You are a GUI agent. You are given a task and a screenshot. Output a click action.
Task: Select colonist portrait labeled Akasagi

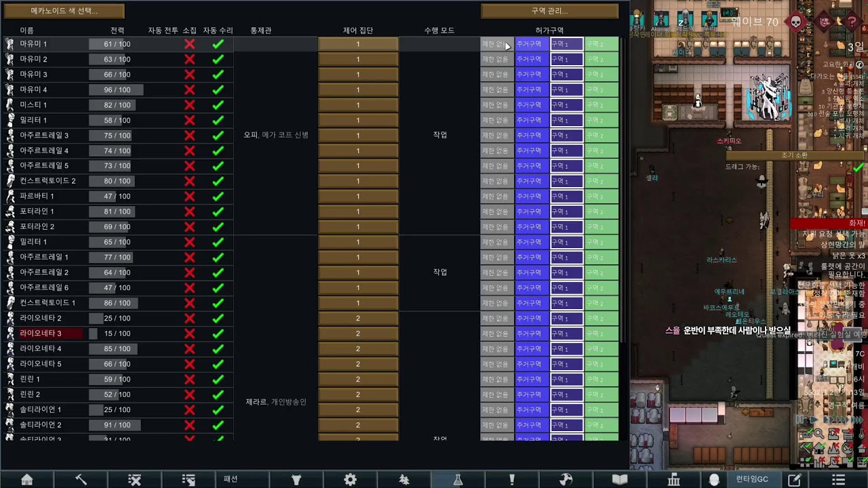pos(660,22)
